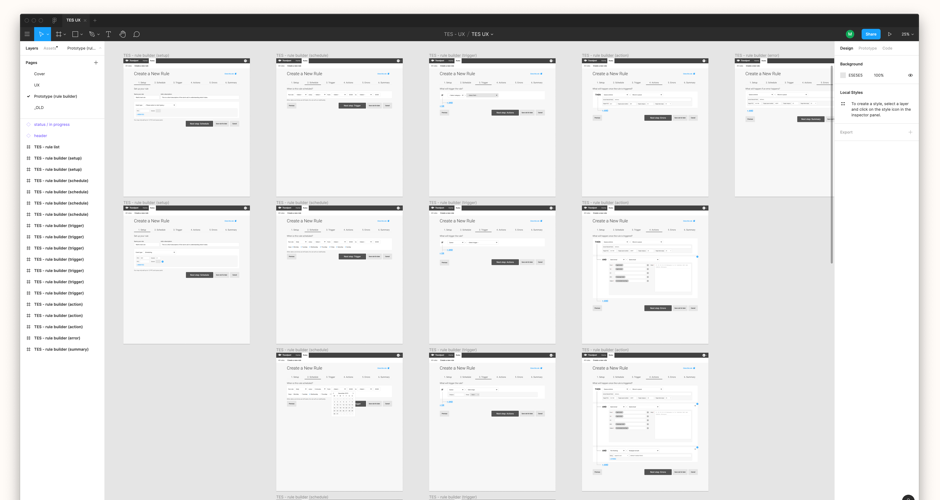Click the blue Share button
This screenshot has height=500, width=940.
[871, 34]
